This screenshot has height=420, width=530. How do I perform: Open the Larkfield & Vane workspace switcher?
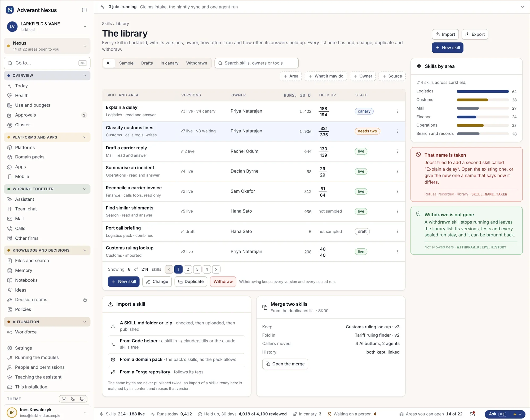click(x=47, y=26)
